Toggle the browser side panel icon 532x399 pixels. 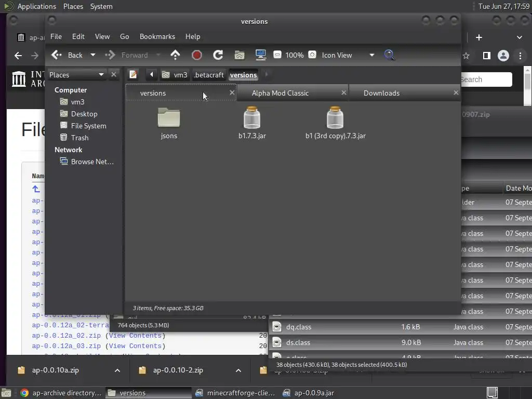486,56
